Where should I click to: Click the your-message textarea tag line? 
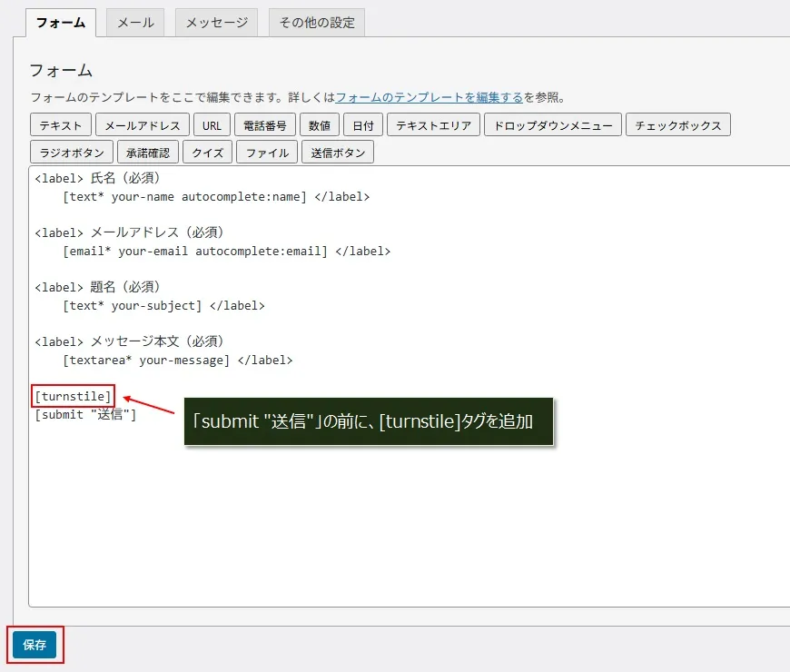tap(177, 361)
